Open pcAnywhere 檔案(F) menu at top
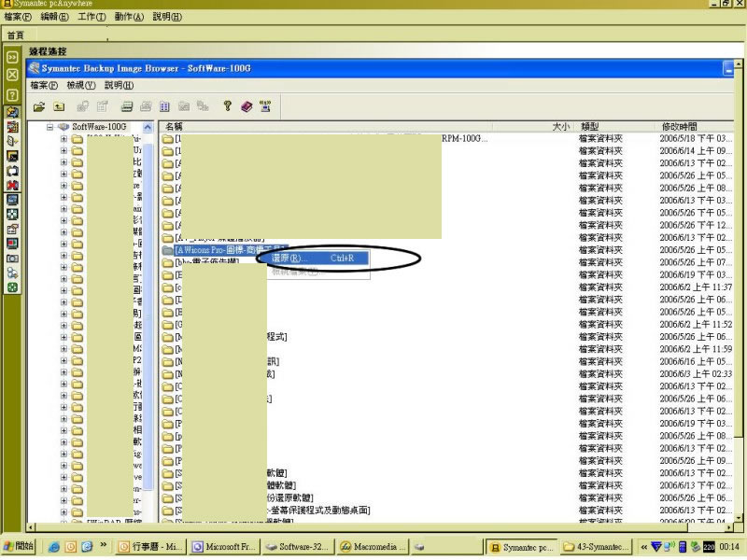Screen dimensions: 747x560 coord(18,17)
